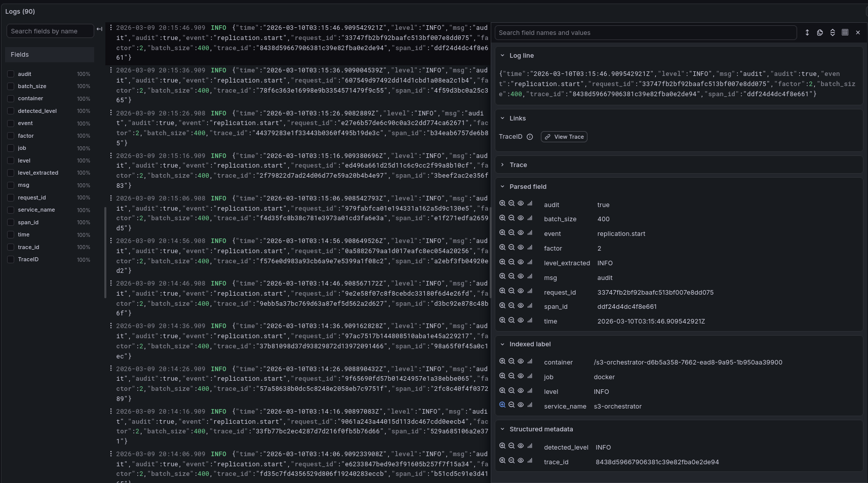Filter out batch_size value 400
Image resolution: width=868 pixels, height=483 pixels.
coord(511,218)
